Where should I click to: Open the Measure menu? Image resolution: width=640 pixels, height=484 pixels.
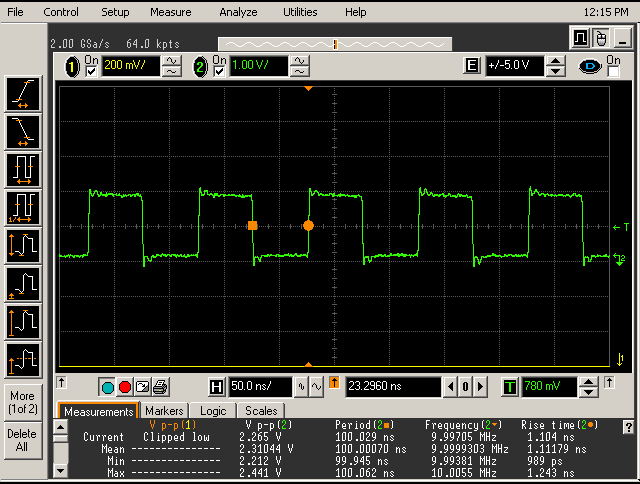tap(170, 12)
